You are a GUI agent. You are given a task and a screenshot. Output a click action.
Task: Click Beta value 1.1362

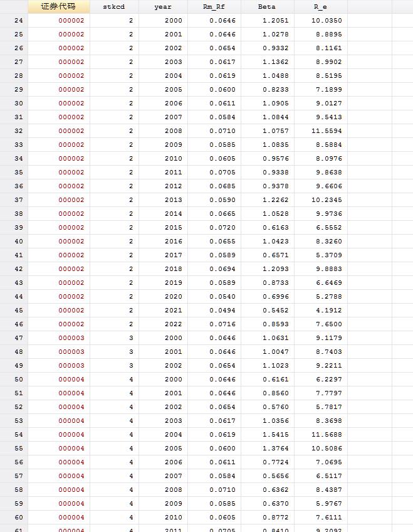pyautogui.click(x=276, y=62)
